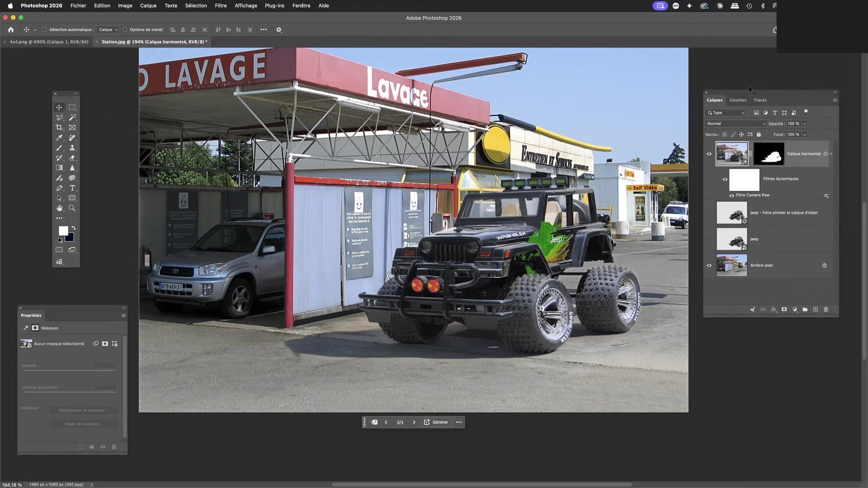Go to the Photoshop home screen
The image size is (868, 488).
click(11, 30)
